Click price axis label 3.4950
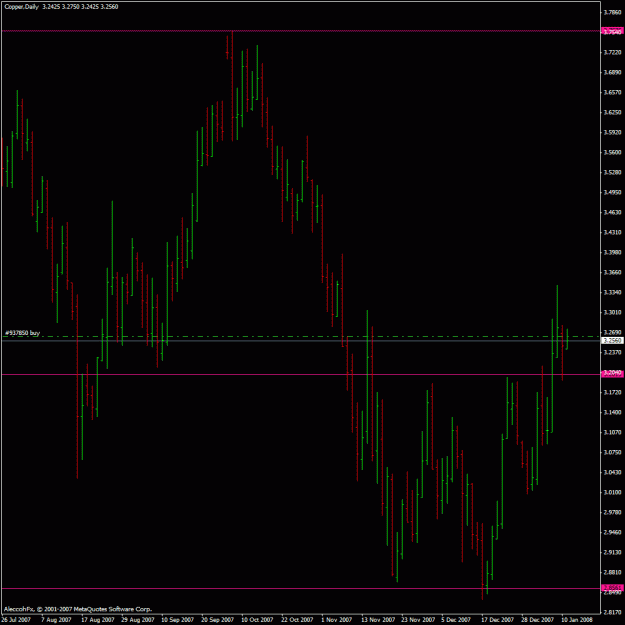625x625 pixels. coord(612,193)
